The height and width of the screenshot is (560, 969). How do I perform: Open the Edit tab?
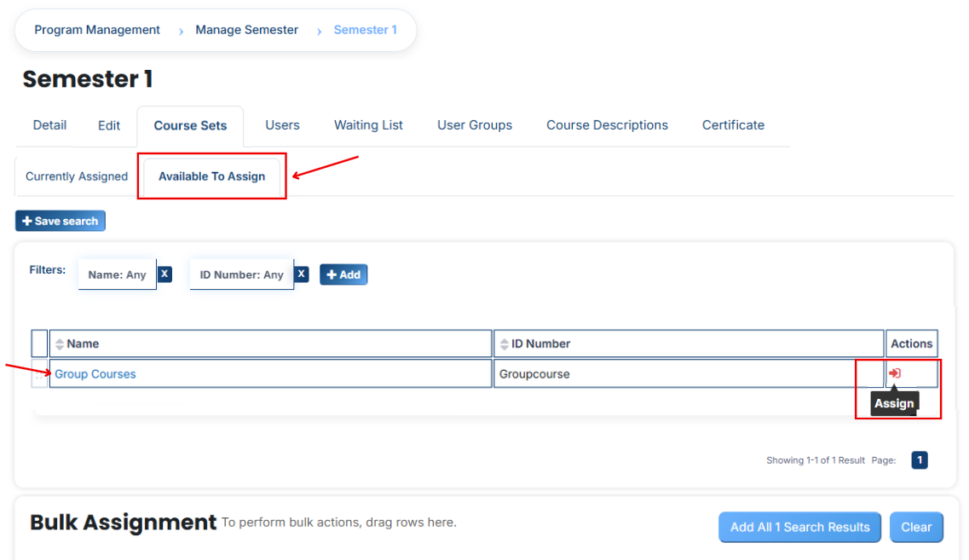point(109,125)
